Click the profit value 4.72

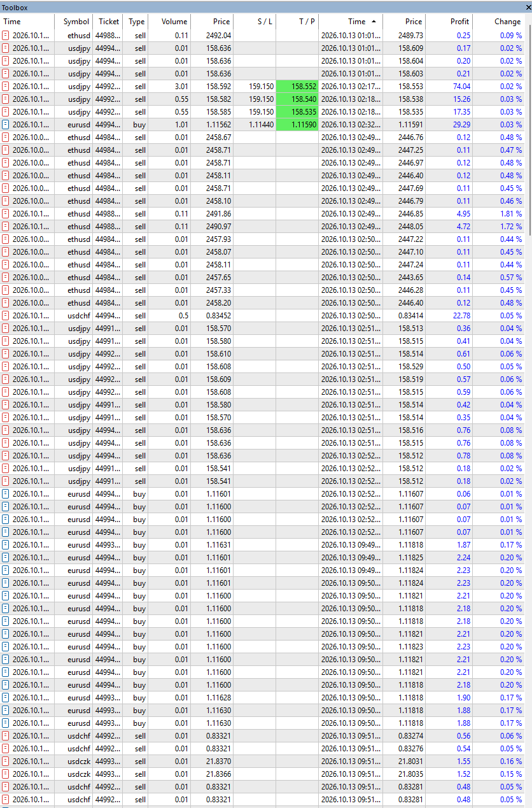point(464,227)
